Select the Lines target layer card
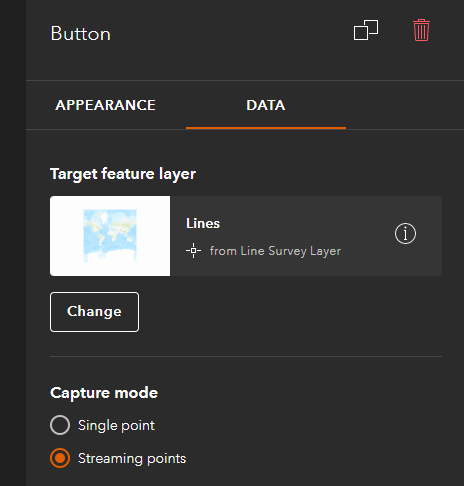Viewport: 464px width, 486px height. tap(246, 236)
